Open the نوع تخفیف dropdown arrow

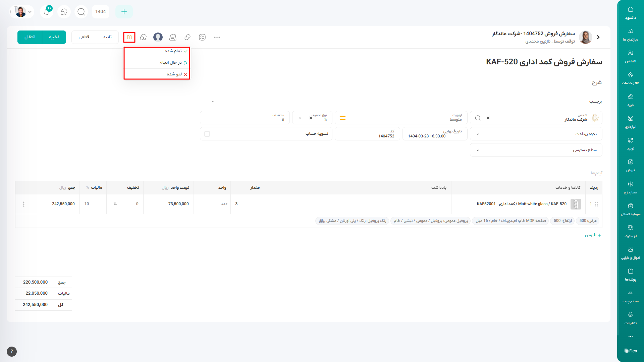[300, 118]
